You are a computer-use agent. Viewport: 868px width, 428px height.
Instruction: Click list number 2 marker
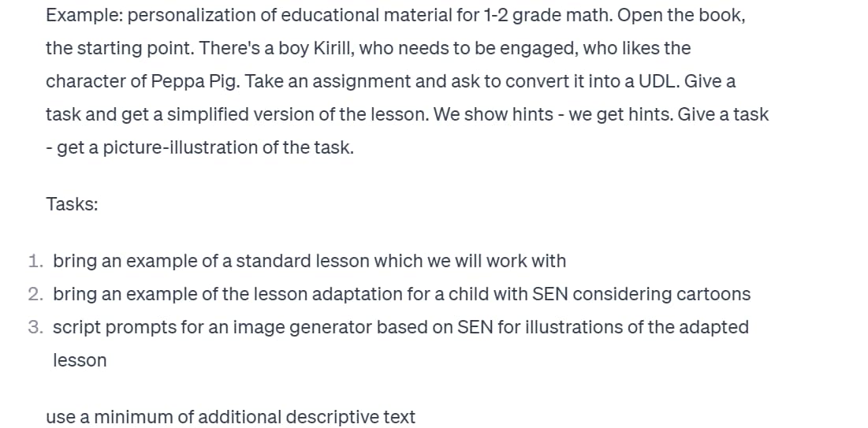click(x=35, y=294)
